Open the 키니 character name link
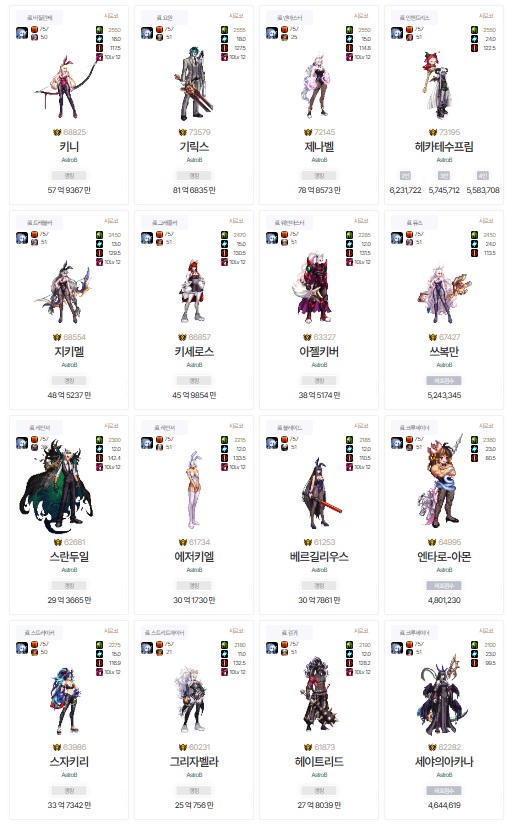 pyautogui.click(x=69, y=147)
